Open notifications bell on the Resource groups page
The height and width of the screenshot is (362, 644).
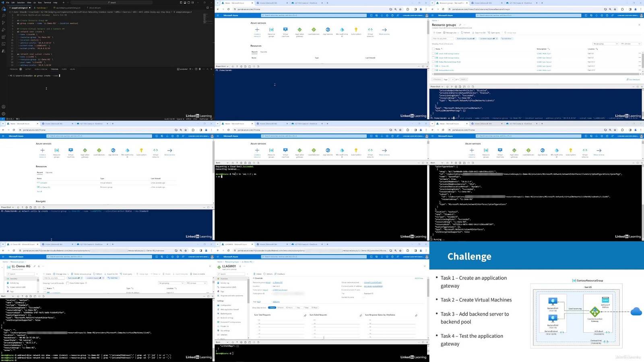pyautogui.click(x=597, y=15)
